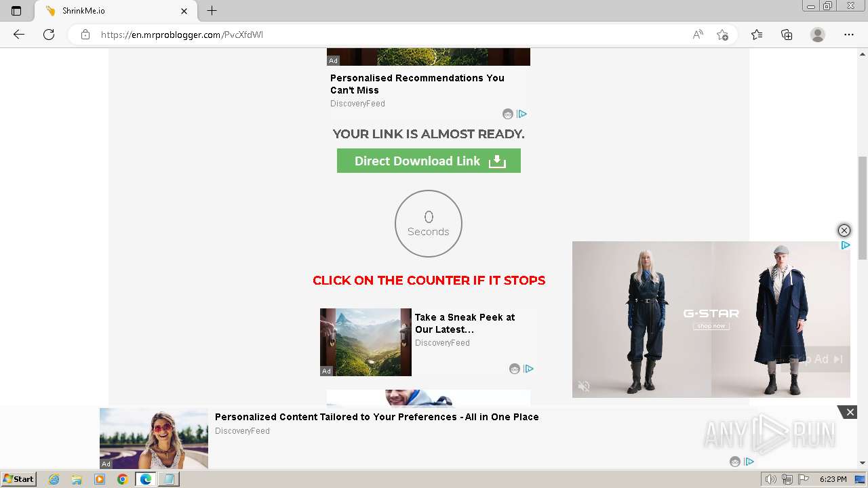Close the floating video ad

pyautogui.click(x=844, y=230)
